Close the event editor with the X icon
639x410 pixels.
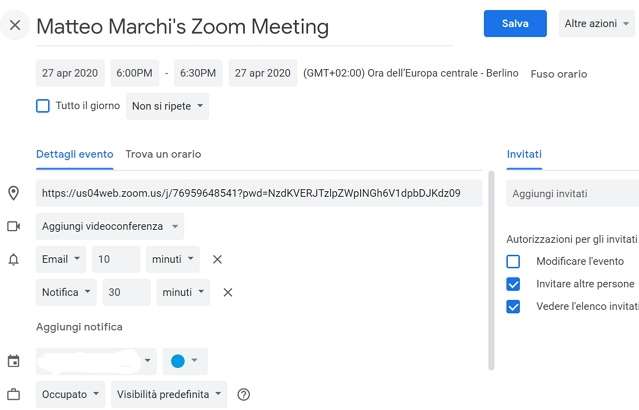(14, 25)
